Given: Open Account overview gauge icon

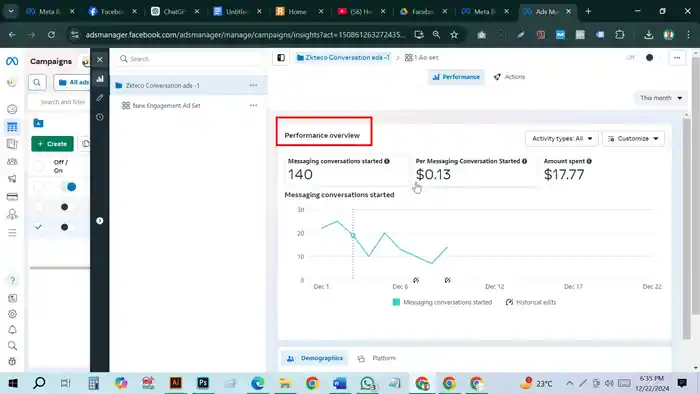Looking at the screenshot, I should [x=12, y=109].
